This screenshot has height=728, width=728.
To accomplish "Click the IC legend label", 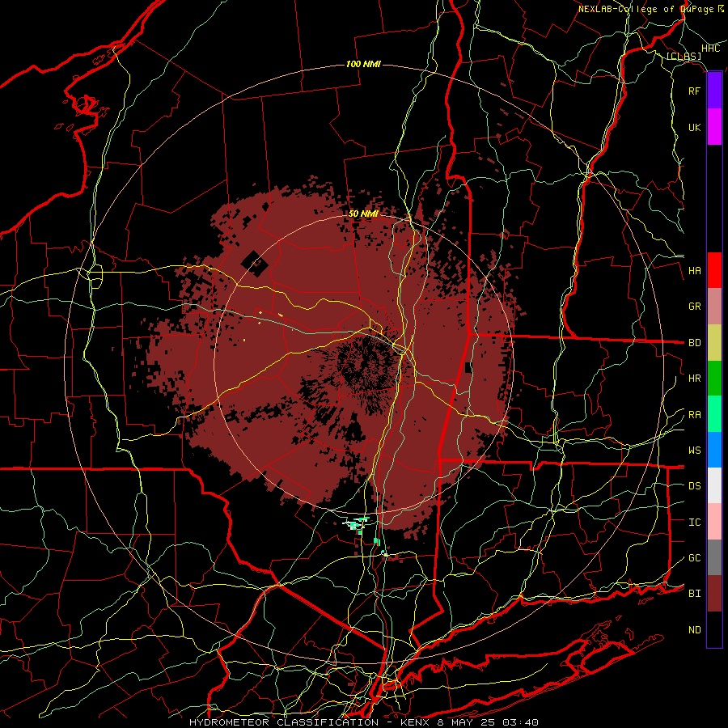I will 694,522.
